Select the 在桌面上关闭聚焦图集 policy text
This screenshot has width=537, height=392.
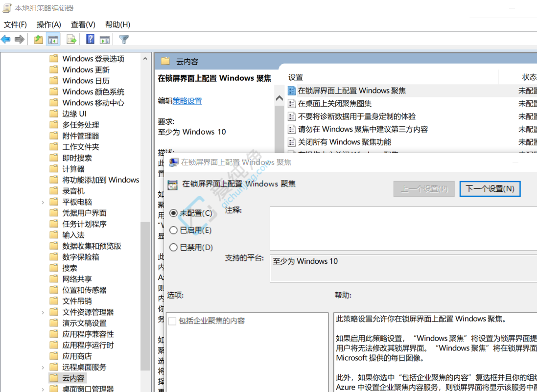click(335, 103)
